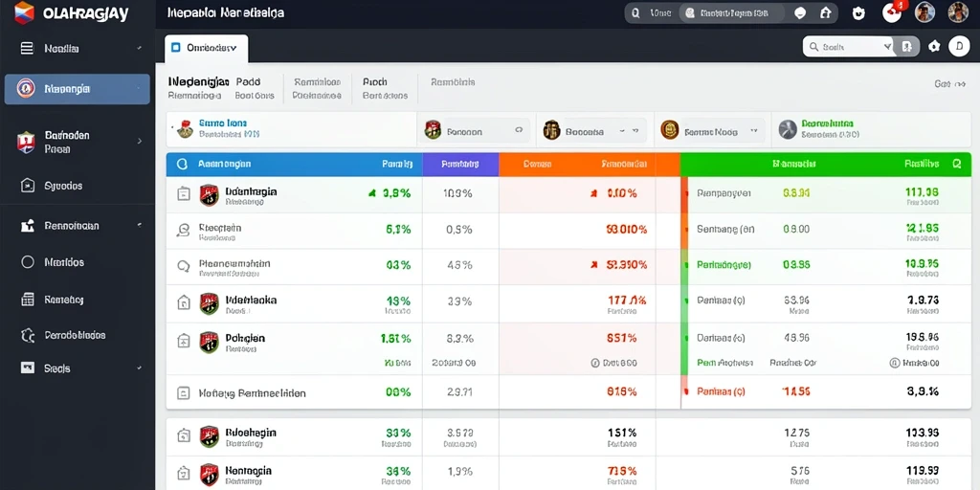Click the purple Pernlaiy column header
Viewport: 980px width, 490px height.
pos(460,164)
